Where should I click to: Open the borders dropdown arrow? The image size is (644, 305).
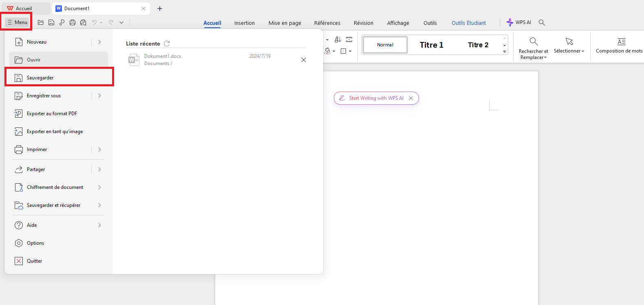point(350,51)
